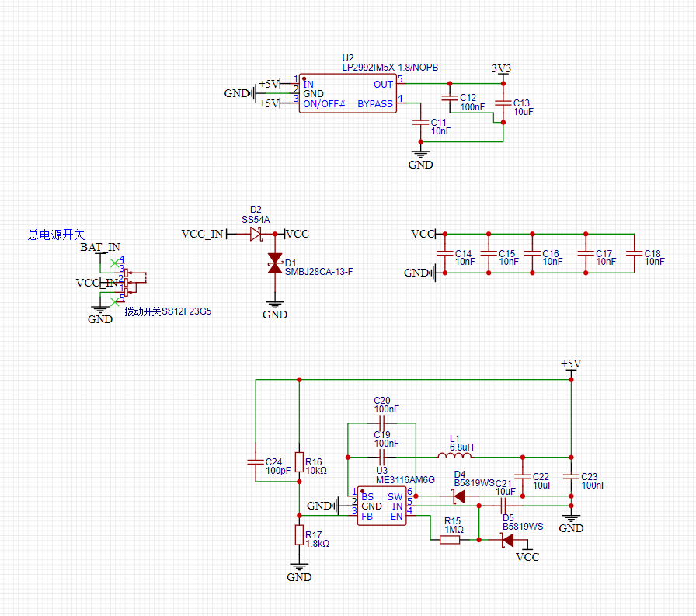Select capacitor C20 100nF
The image size is (696, 616).
coord(381,423)
